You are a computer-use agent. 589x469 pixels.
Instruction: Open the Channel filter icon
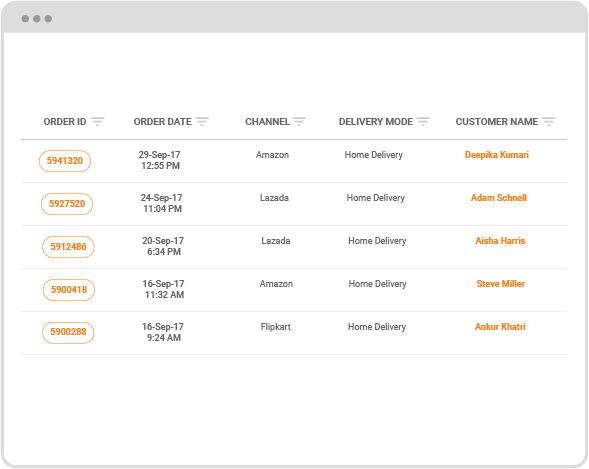[299, 122]
